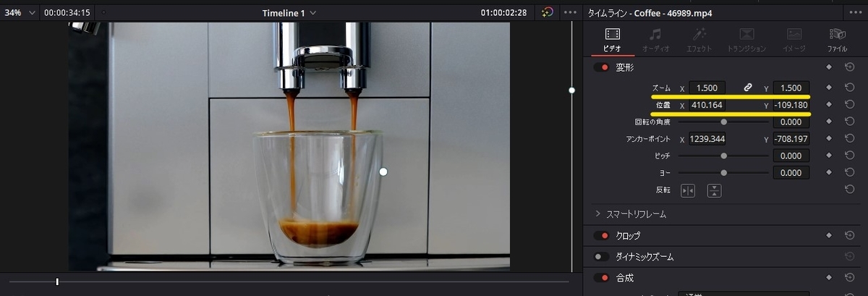Image resolution: width=868 pixels, height=296 pixels.
Task: Click the ズーム X value field
Action: tap(707, 88)
